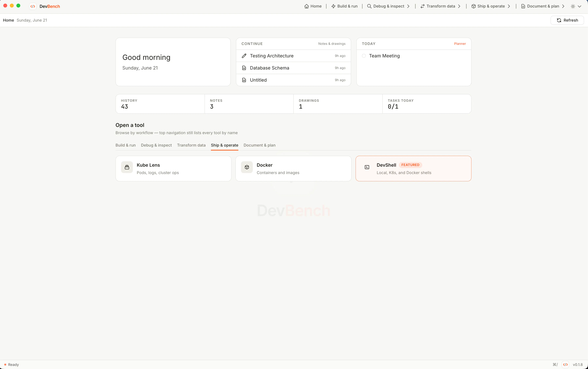Click the Home breadcrumb label
Screen dimensions: 588x369
(8, 20)
